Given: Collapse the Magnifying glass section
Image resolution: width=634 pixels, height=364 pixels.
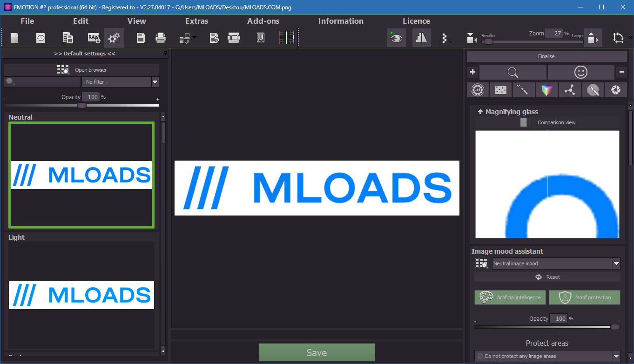Looking at the screenshot, I should (480, 112).
